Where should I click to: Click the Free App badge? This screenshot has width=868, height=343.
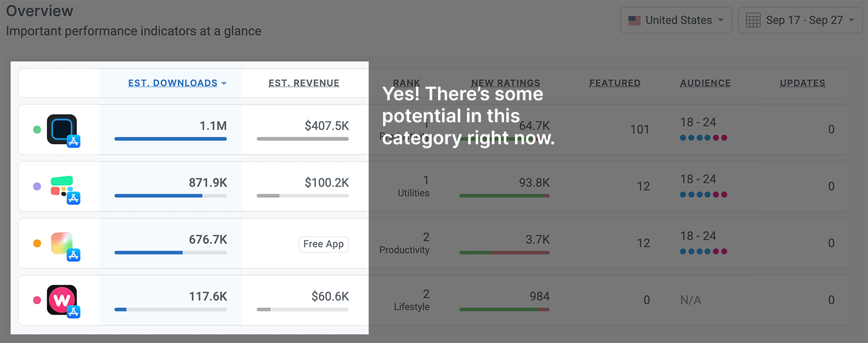[323, 244]
